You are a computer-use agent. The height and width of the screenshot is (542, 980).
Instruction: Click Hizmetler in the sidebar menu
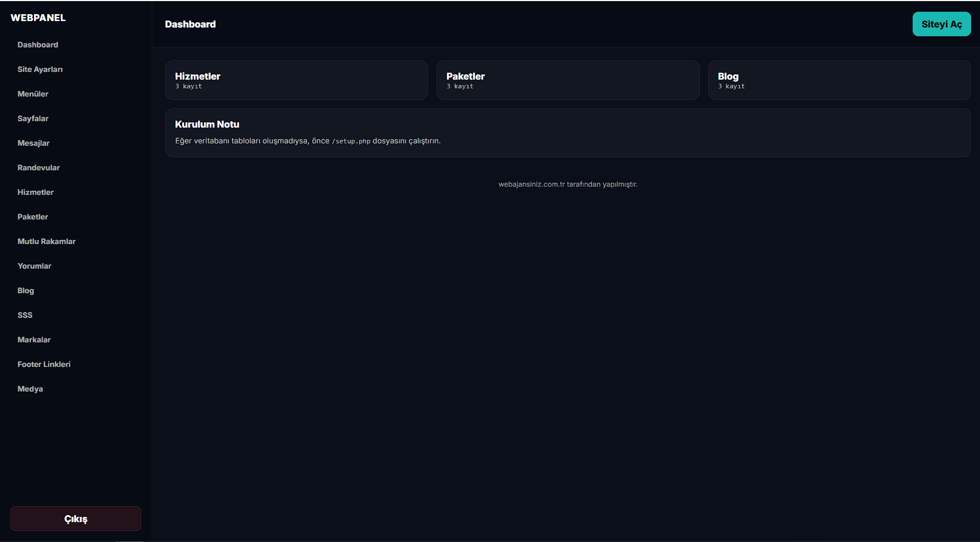[36, 193]
